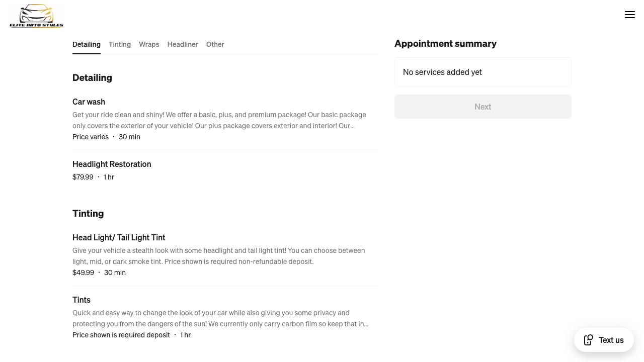Select Head Light/ Tail Light Tint service
Viewport: 644px width, 362px height.
coord(119,237)
